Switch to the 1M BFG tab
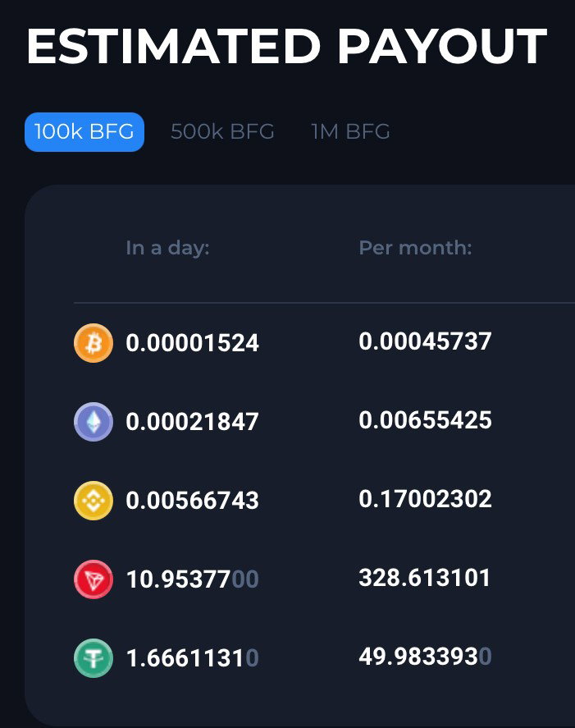The width and height of the screenshot is (575, 728). (x=350, y=132)
